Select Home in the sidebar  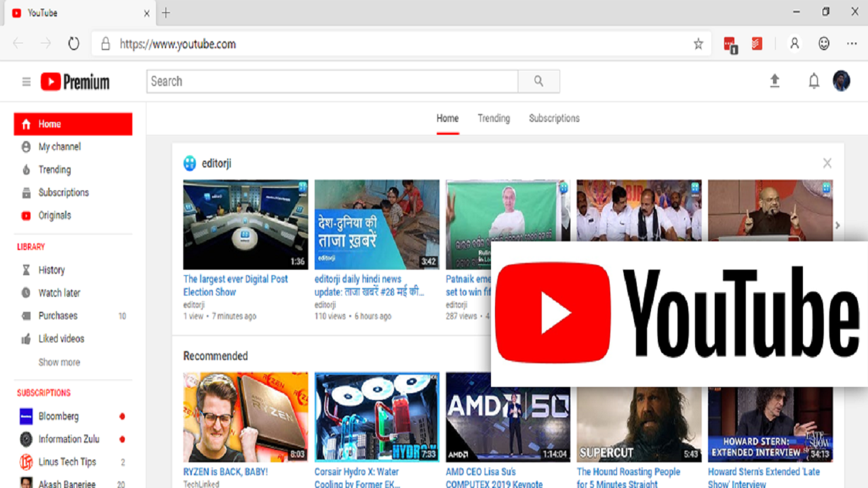[x=73, y=124]
